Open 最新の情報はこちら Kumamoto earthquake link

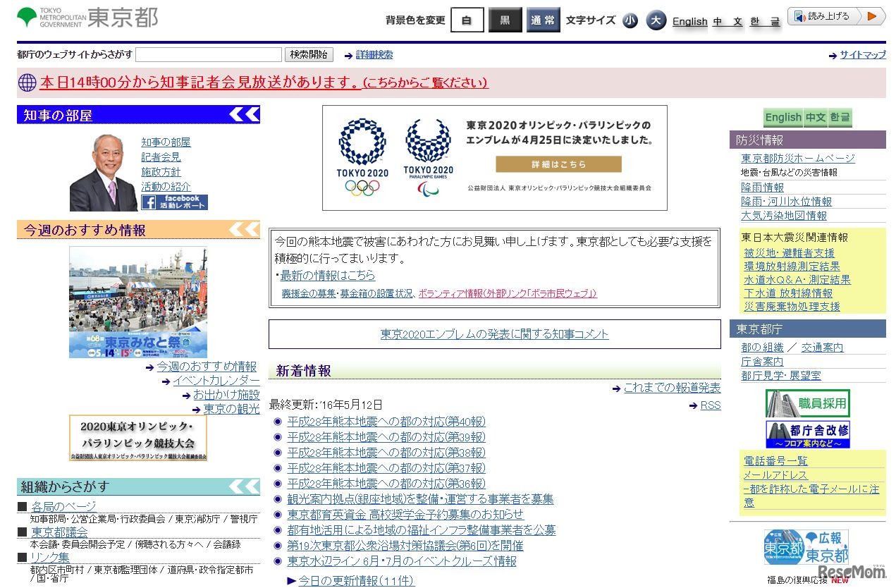328,276
